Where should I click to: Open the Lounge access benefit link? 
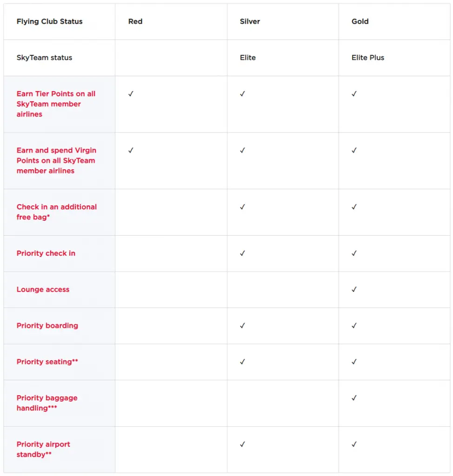click(x=43, y=290)
